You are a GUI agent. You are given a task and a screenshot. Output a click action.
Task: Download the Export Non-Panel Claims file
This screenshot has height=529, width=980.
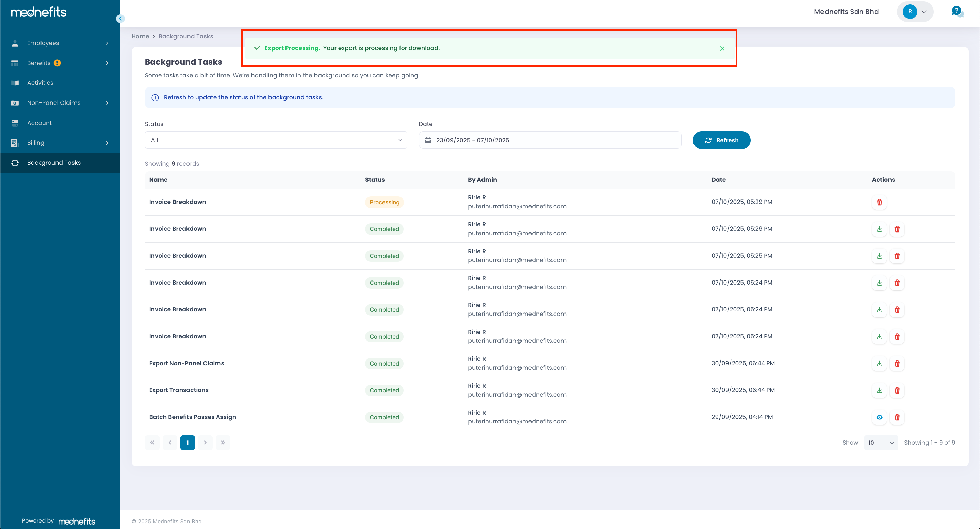point(879,364)
